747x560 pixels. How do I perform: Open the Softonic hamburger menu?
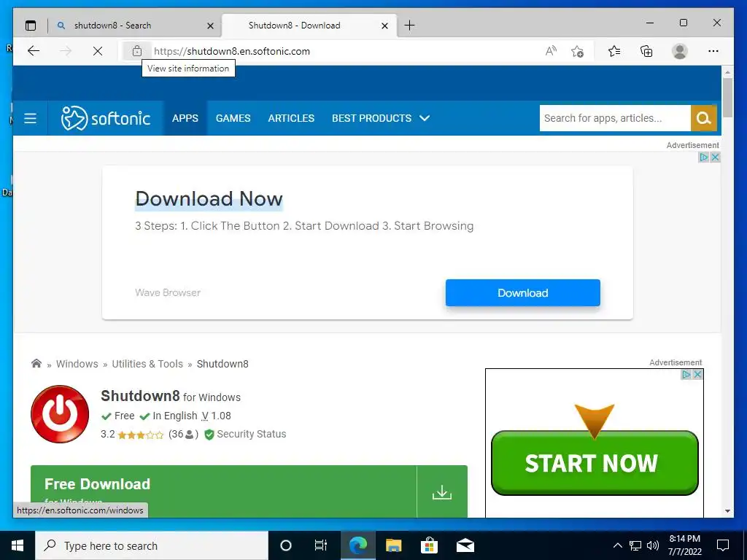coord(30,118)
